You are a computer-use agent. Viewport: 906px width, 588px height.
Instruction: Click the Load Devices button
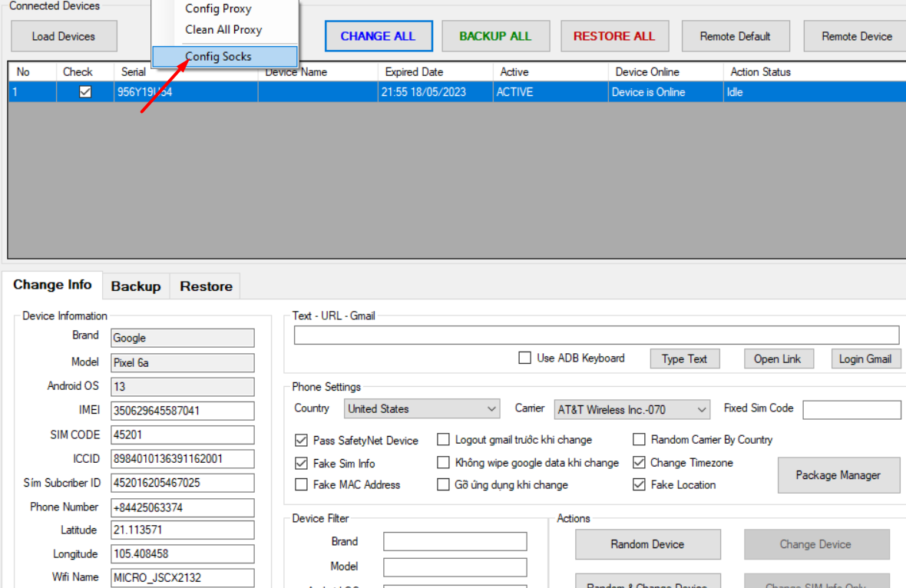64,36
